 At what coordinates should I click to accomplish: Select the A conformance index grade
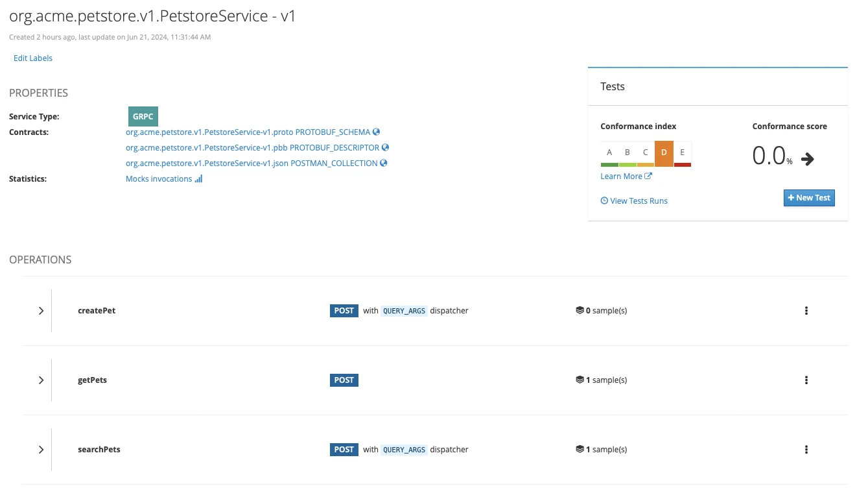coord(609,153)
